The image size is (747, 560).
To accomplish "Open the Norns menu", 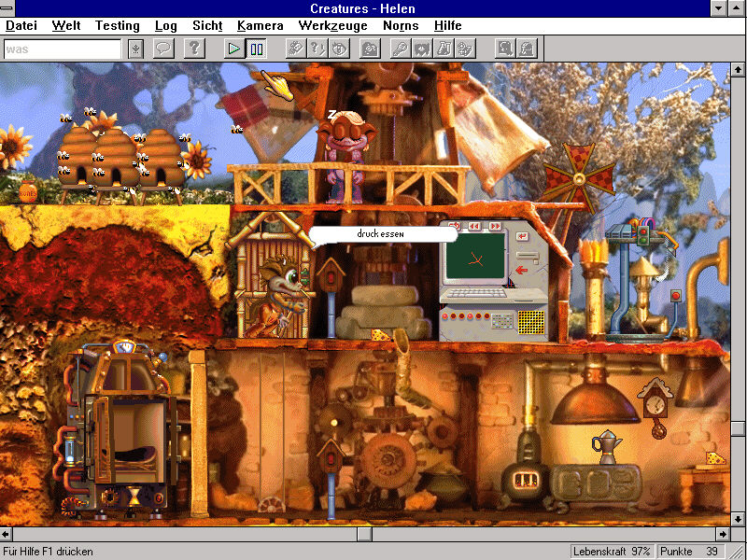I will coord(401,25).
